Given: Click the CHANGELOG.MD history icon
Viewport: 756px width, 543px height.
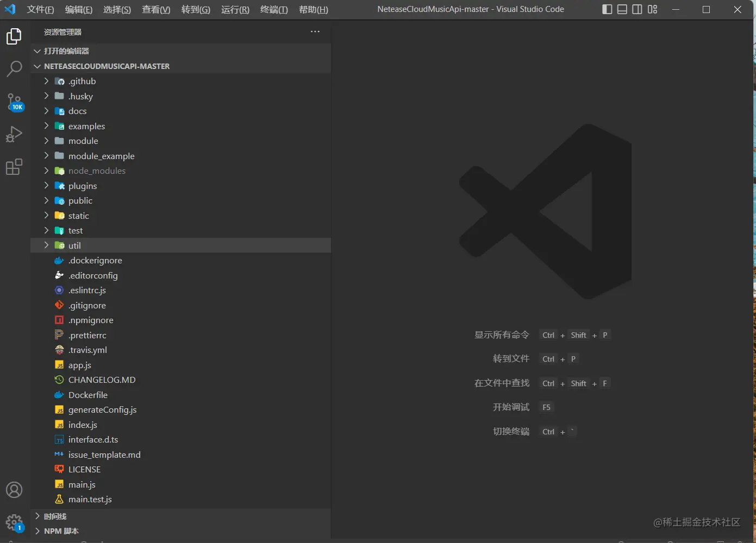Looking at the screenshot, I should point(59,380).
